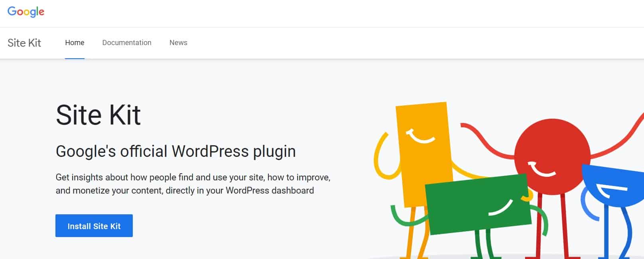The height and width of the screenshot is (259, 644).
Task: Click the blue bowl-shaped character illustration
Action: (612, 186)
